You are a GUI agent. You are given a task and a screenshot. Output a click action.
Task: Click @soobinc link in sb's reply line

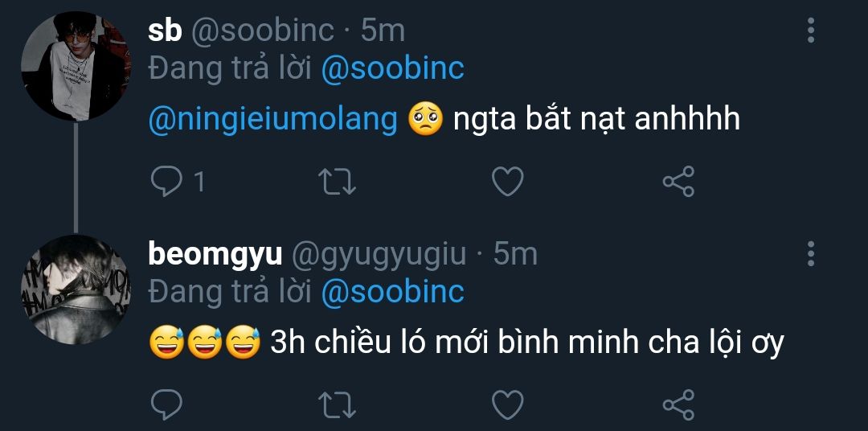coord(392,69)
